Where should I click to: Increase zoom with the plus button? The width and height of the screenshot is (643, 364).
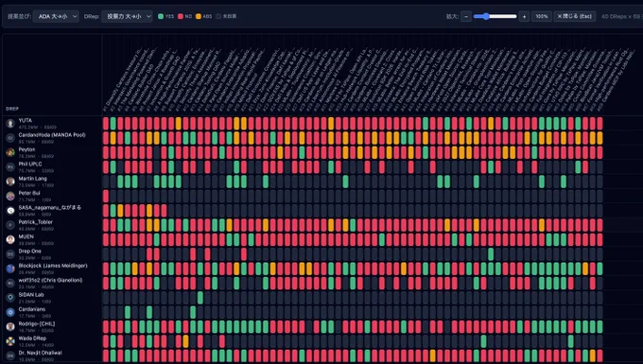(x=524, y=16)
